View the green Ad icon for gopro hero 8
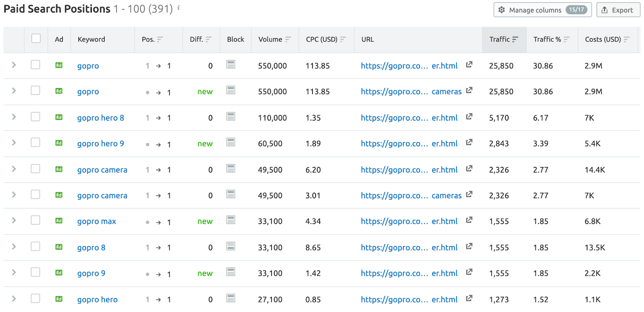Viewport: 644px width, 312px height. pyautogui.click(x=59, y=117)
